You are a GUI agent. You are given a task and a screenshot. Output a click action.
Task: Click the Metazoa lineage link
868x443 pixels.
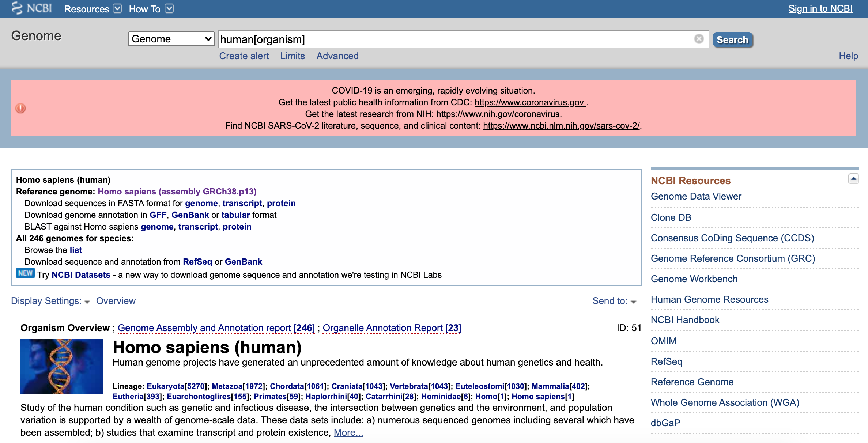tap(227, 386)
